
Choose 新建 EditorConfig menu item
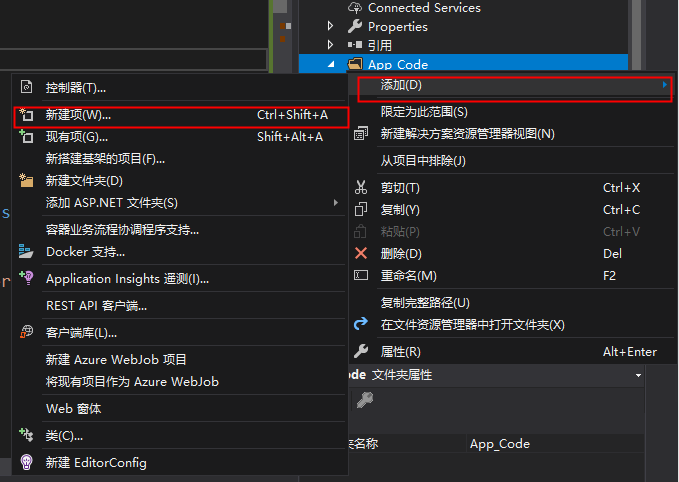96,463
